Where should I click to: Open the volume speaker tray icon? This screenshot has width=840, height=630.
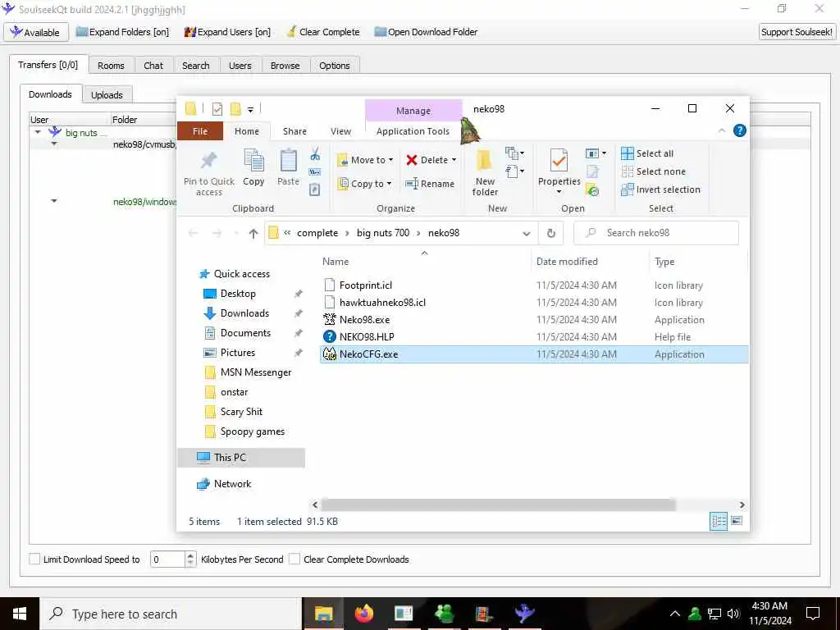(x=733, y=614)
